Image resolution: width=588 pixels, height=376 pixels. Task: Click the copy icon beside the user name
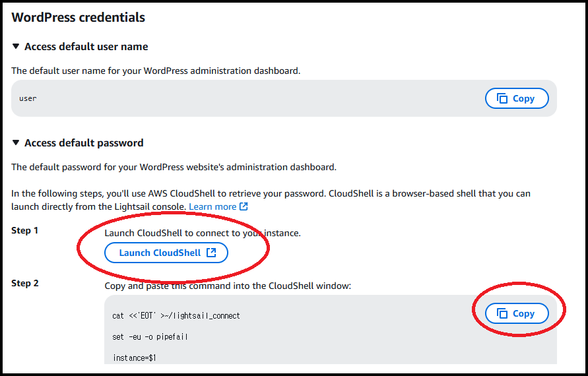(502, 98)
